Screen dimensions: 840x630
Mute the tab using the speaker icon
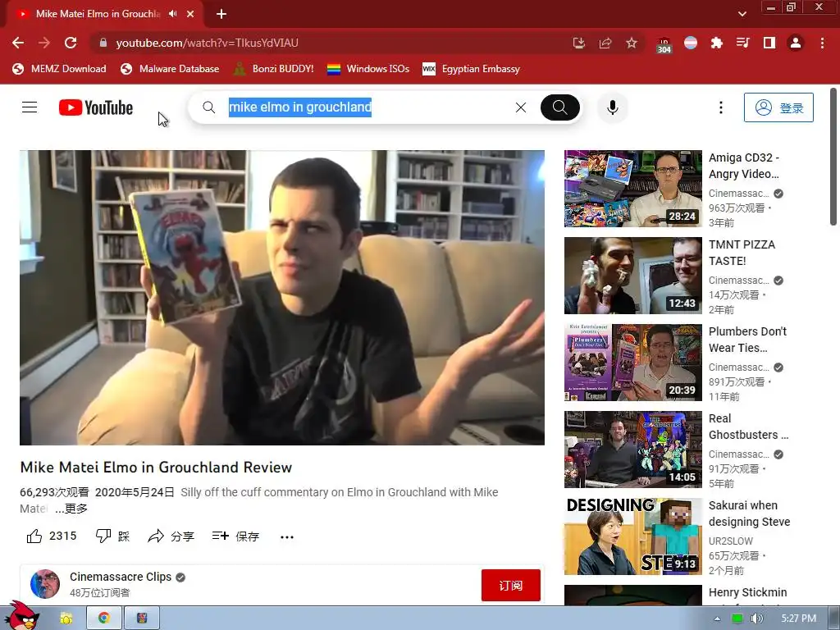[172, 14]
